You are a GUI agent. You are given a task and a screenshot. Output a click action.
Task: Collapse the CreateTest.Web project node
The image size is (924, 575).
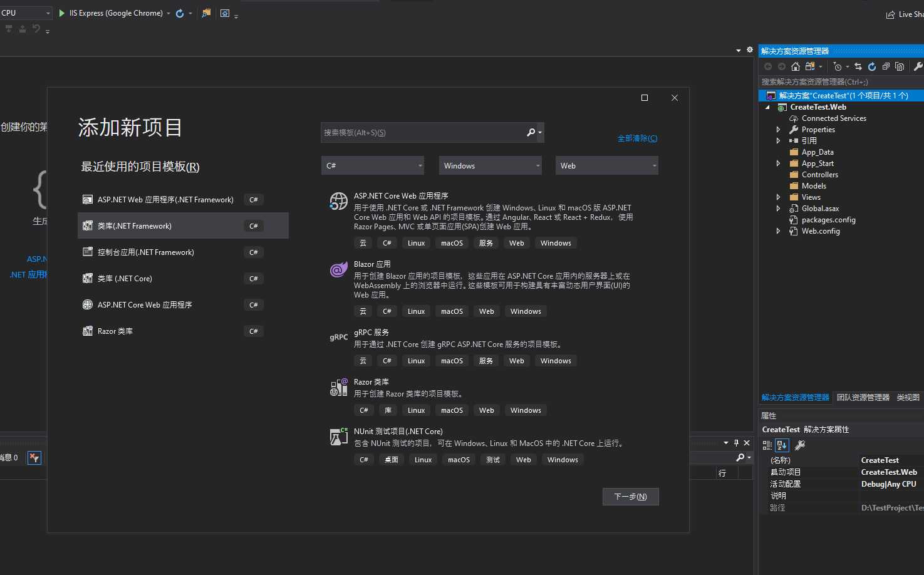tap(768, 107)
